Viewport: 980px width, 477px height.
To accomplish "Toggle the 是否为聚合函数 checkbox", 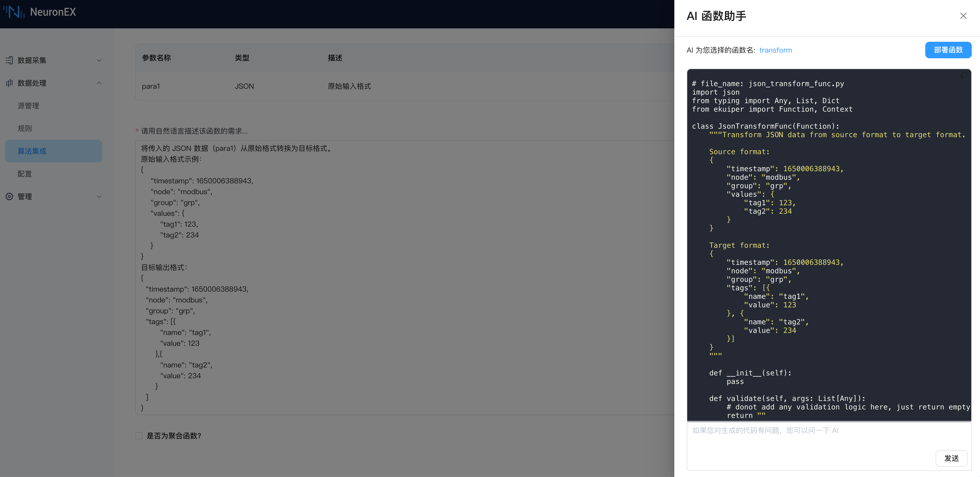I will (139, 435).
